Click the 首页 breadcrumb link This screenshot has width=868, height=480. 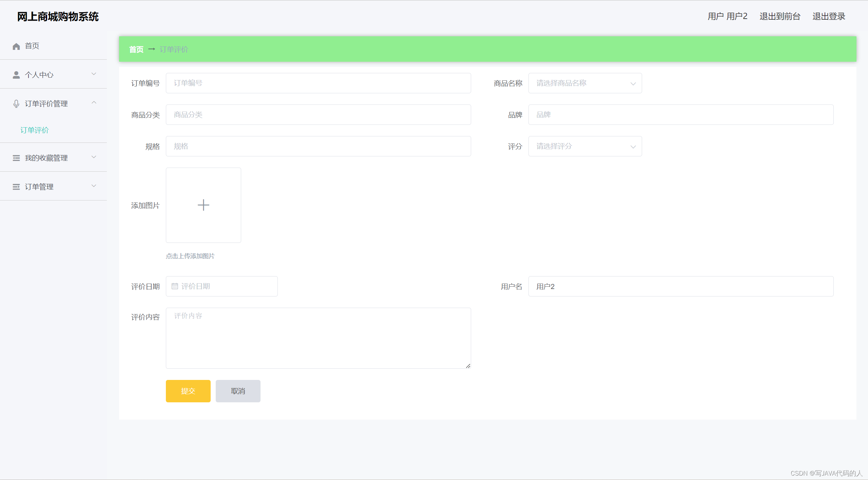[x=136, y=50]
